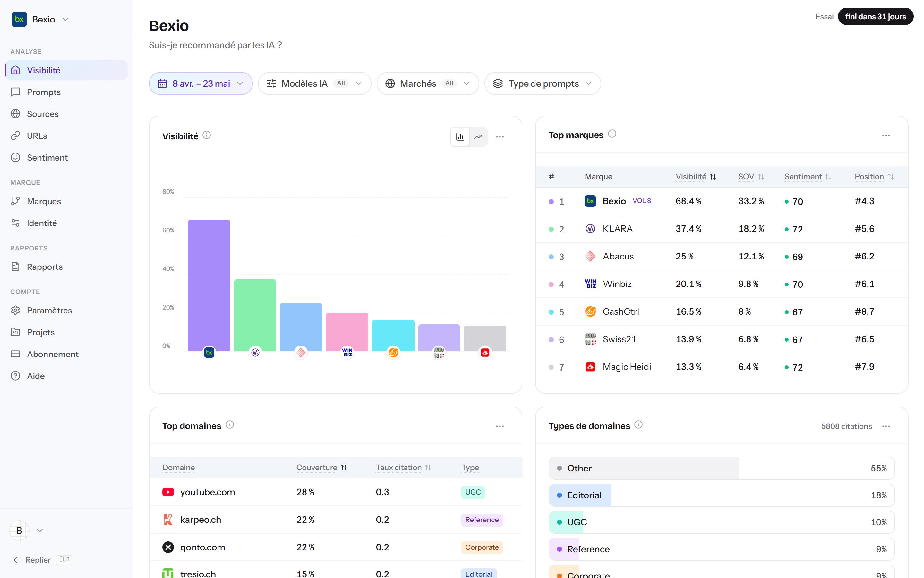Open Types de domaines more options menu
The image size is (924, 578).
click(x=886, y=426)
